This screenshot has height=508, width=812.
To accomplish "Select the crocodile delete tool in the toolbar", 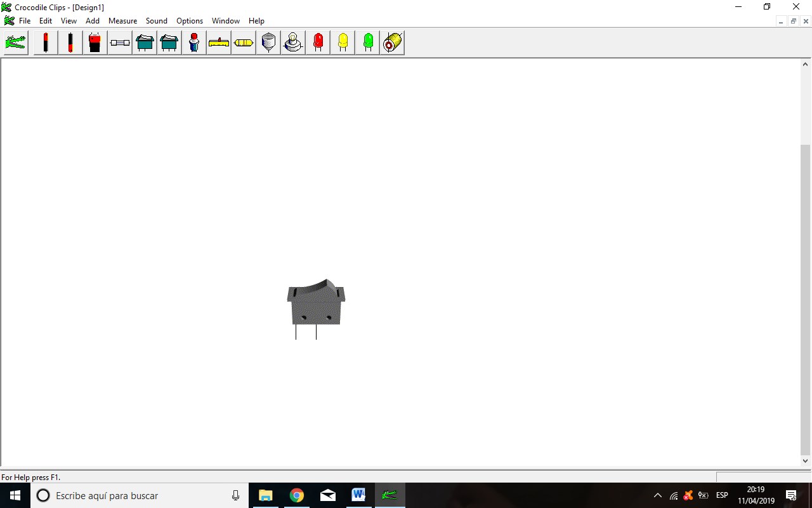I will click(16, 43).
